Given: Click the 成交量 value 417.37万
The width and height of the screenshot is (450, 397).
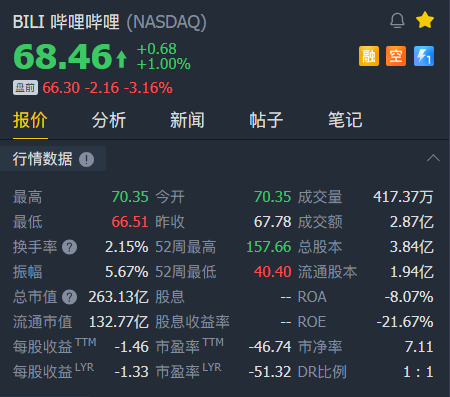Looking at the screenshot, I should pyautogui.click(x=403, y=197).
